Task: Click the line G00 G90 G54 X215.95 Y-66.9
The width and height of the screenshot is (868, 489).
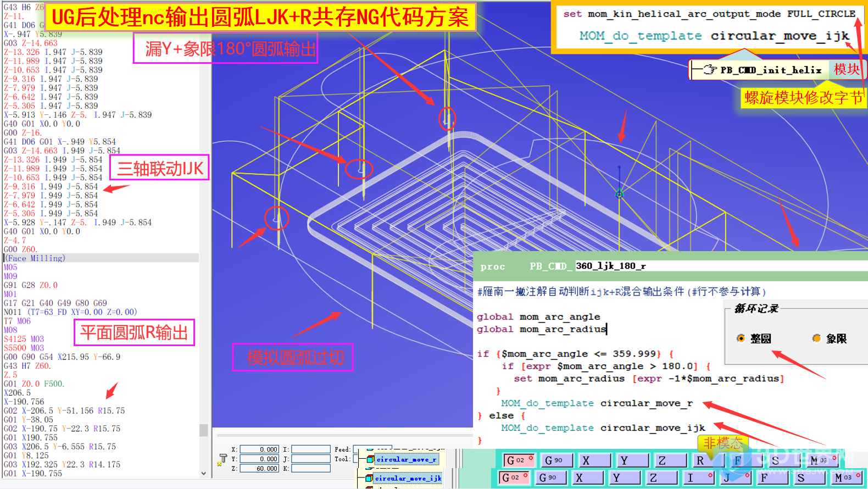Action: pos(62,357)
